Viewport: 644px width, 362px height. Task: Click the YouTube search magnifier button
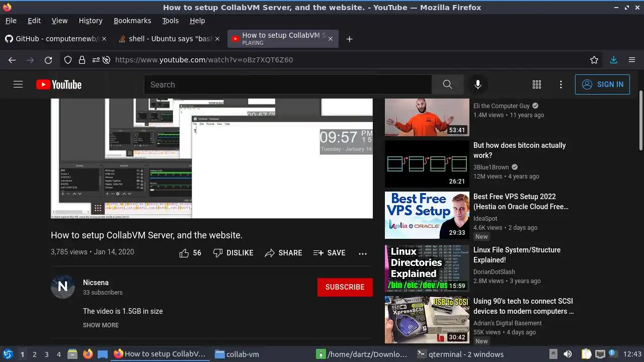pos(447,84)
